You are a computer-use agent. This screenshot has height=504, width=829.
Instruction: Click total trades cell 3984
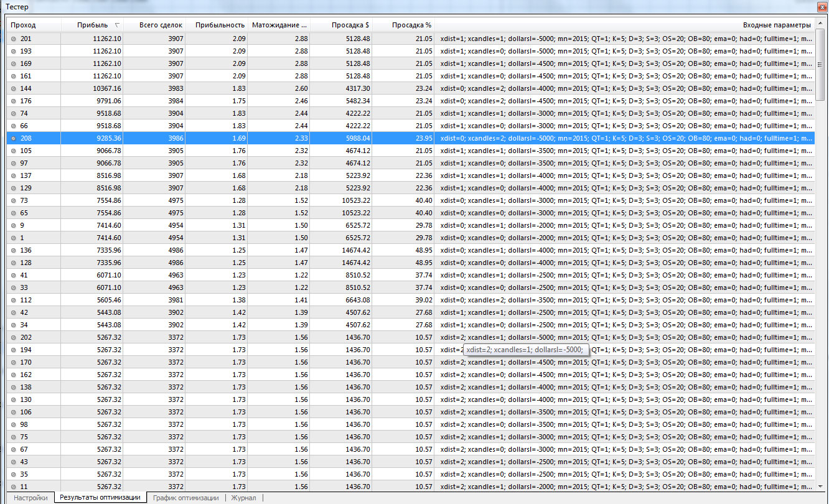[x=176, y=101]
